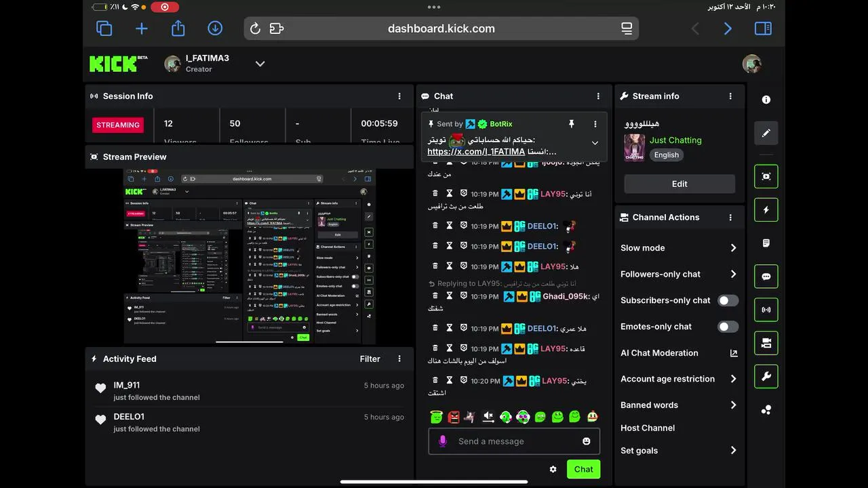This screenshot has height=488, width=868.
Task: Click shield icon on LAY95's 10:20 PM message
Action: click(x=464, y=380)
